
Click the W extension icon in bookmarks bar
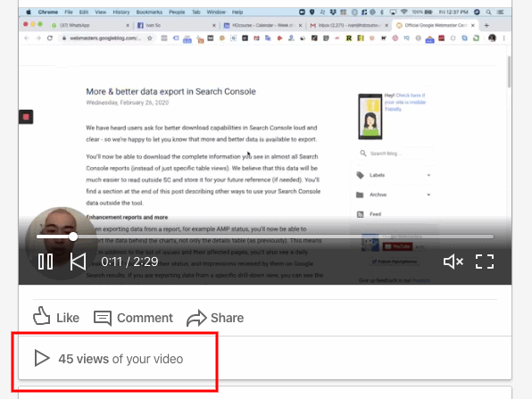[384, 38]
